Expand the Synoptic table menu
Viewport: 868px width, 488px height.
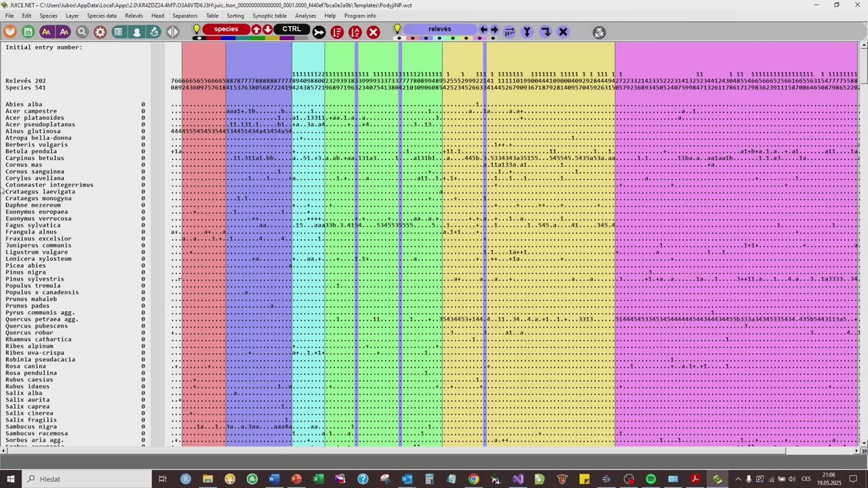click(x=269, y=16)
